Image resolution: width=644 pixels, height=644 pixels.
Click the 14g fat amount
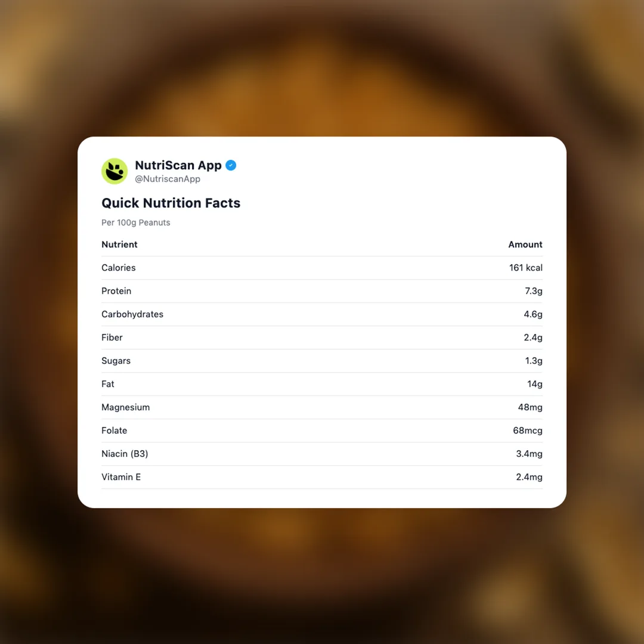(x=534, y=384)
